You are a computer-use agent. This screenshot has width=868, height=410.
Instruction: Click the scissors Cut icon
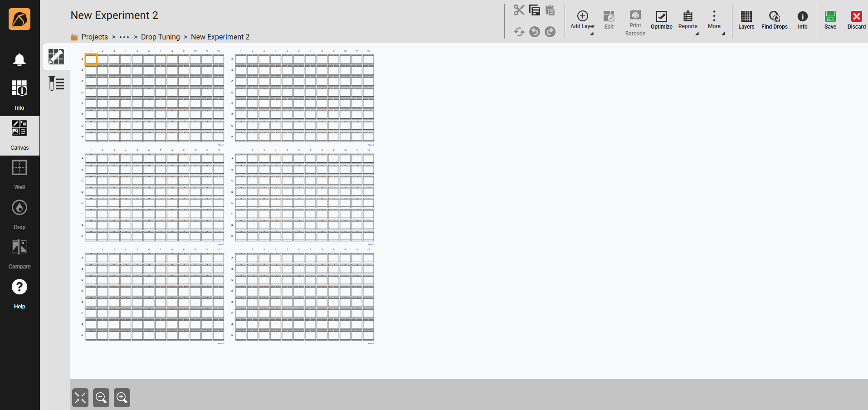[x=519, y=10]
